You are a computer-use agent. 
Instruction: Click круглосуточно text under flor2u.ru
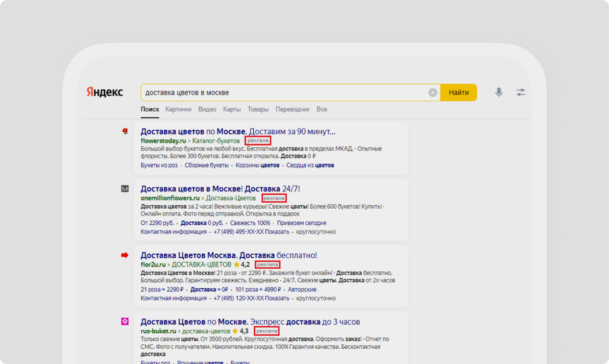pyautogui.click(x=316, y=298)
